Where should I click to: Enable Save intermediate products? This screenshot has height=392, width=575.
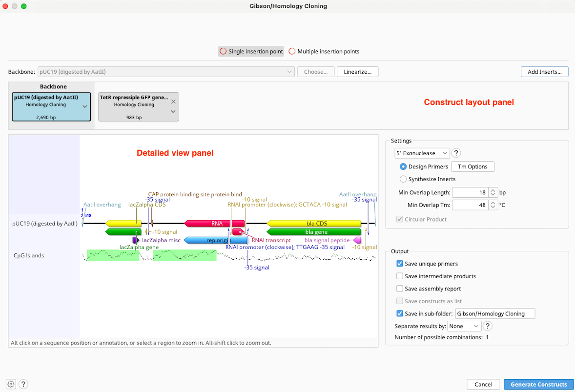point(400,276)
